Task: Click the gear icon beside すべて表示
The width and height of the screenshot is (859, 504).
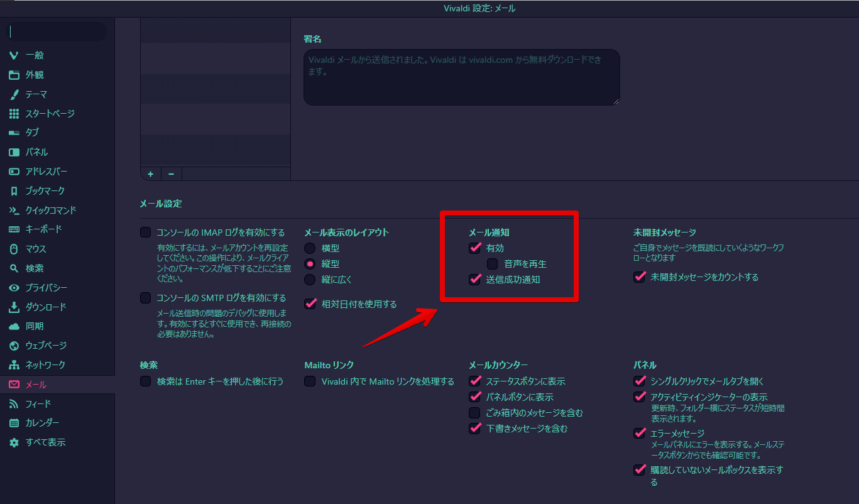Action: 14,442
